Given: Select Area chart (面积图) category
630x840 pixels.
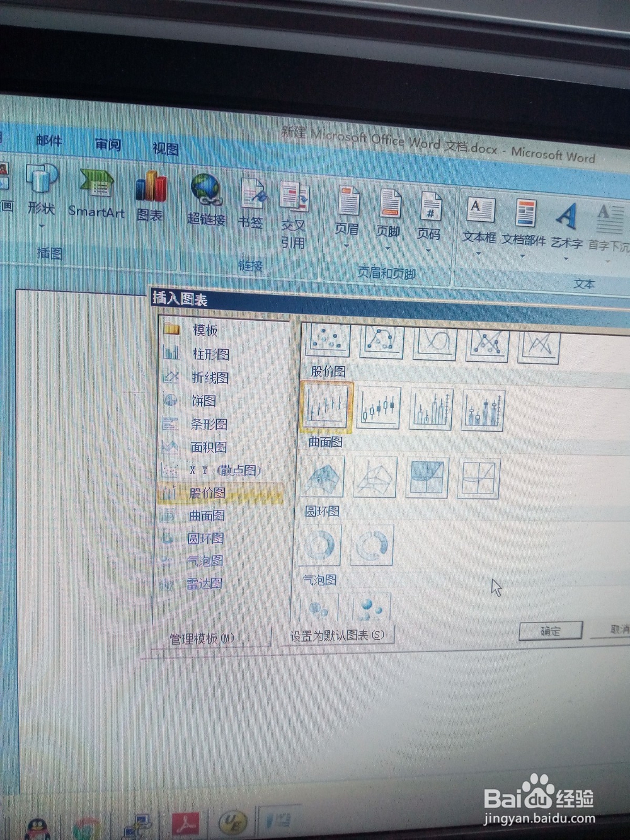Looking at the screenshot, I should [222, 447].
